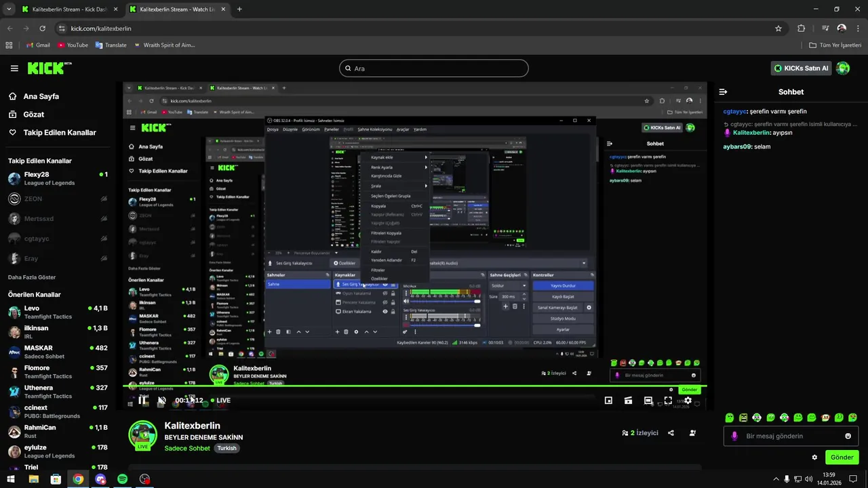This screenshot has height=488, width=868.
Task: Expand Daha Fazla Göster list
Action: pyautogui.click(x=32, y=277)
